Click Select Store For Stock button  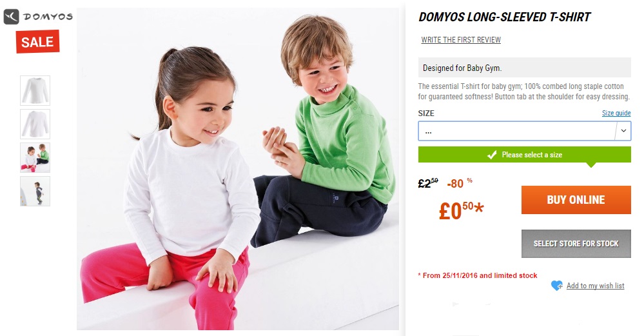576,244
